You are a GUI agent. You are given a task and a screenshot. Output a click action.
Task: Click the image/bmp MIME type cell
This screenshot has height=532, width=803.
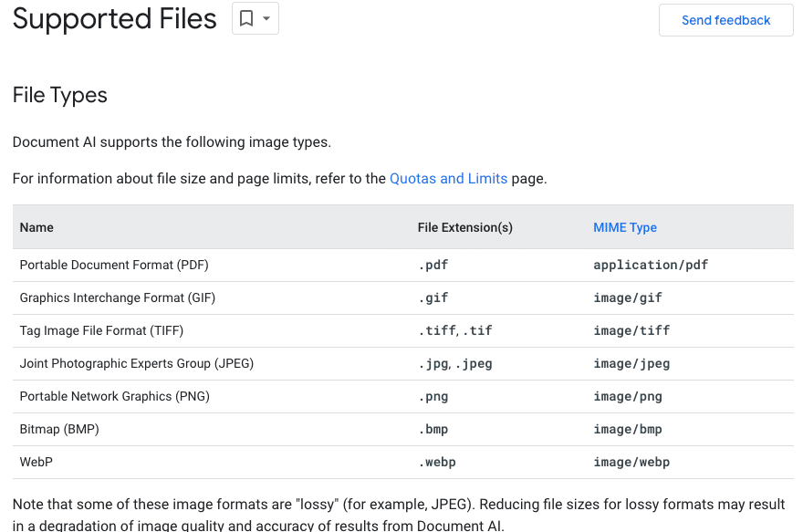(x=628, y=429)
